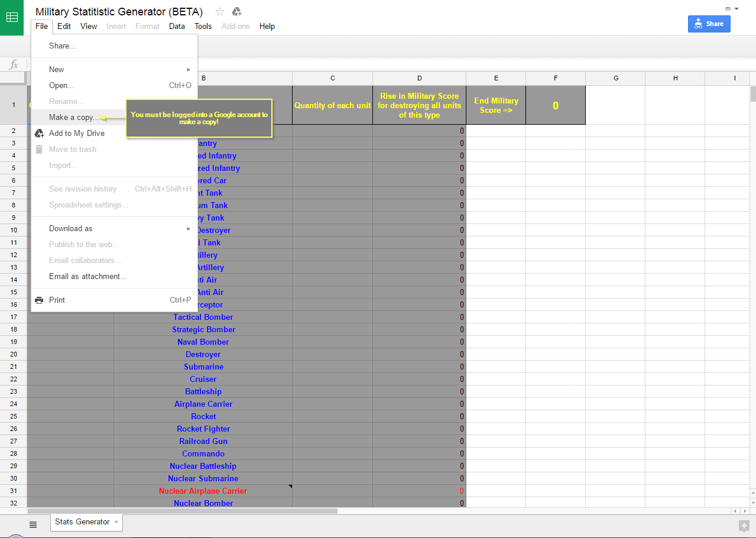Click the vertical scrollbar thumb
The height and width of the screenshot is (538, 756).
tap(752, 95)
